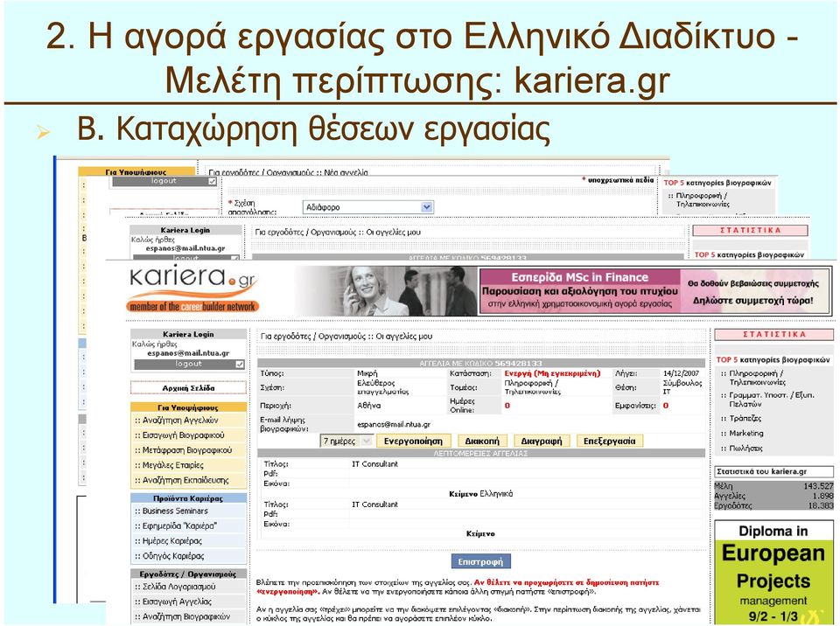This screenshot has width=840, height=626.
Task: Open Μετάφραση Βιογραφικού menu item
Action: (189, 450)
